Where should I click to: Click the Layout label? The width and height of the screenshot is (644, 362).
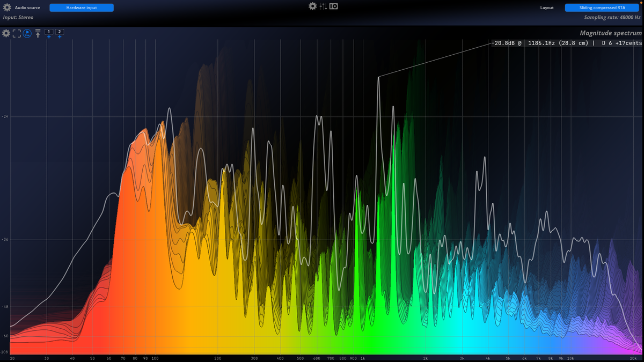547,8
